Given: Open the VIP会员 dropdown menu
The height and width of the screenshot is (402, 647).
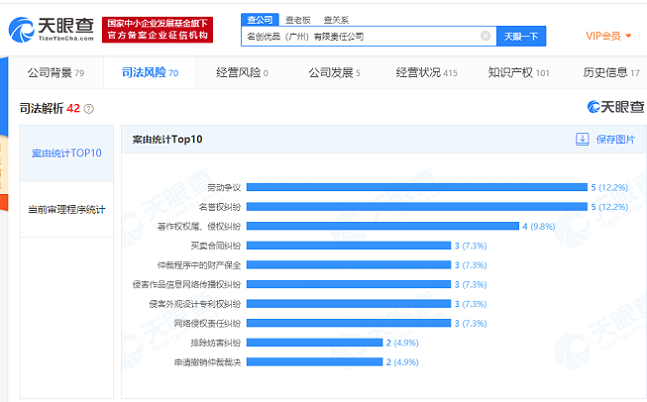Looking at the screenshot, I should (x=609, y=36).
